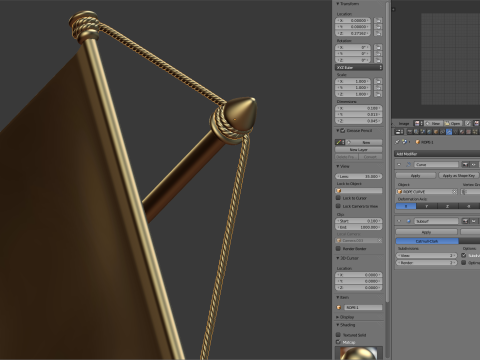Open the Object properties cube tab
The height and width of the screenshot is (360, 480).
tap(436, 132)
